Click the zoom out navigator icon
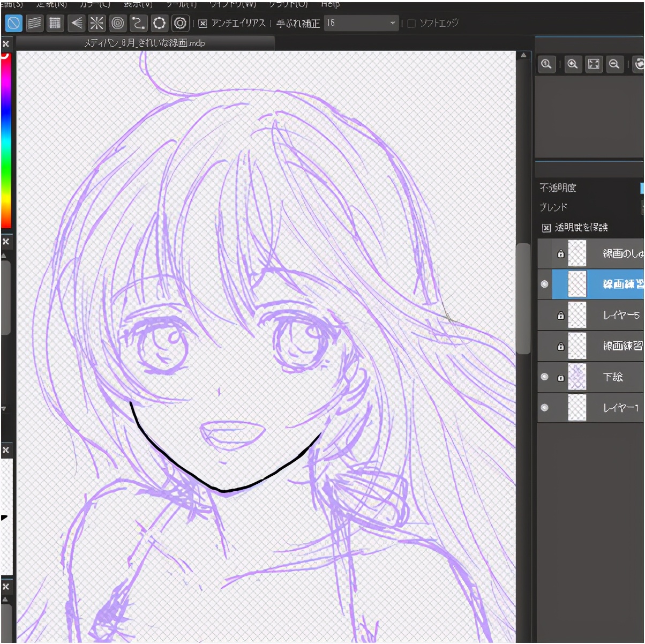Viewport: 645px width, 644px height. pos(614,64)
